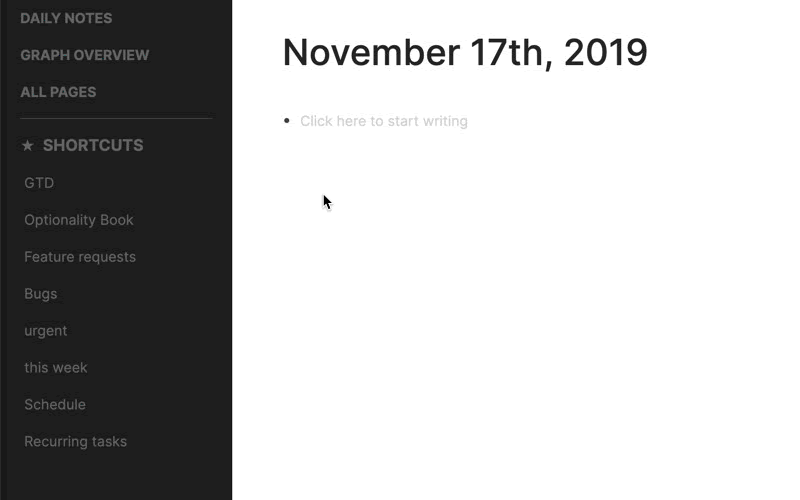
Task: Open the GTD shortcut page
Action: point(39,183)
